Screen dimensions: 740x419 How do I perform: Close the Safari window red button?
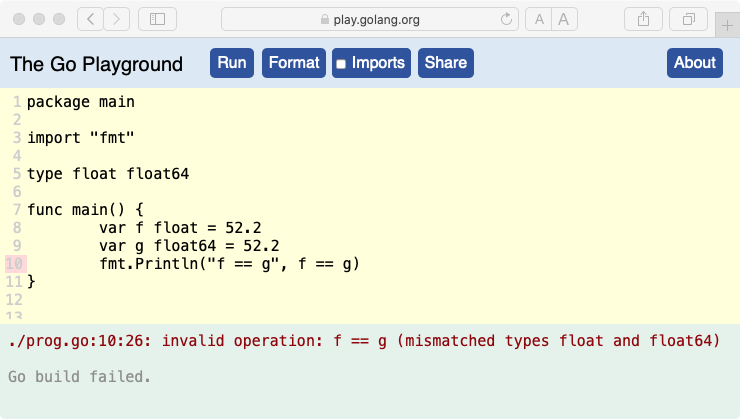19,19
